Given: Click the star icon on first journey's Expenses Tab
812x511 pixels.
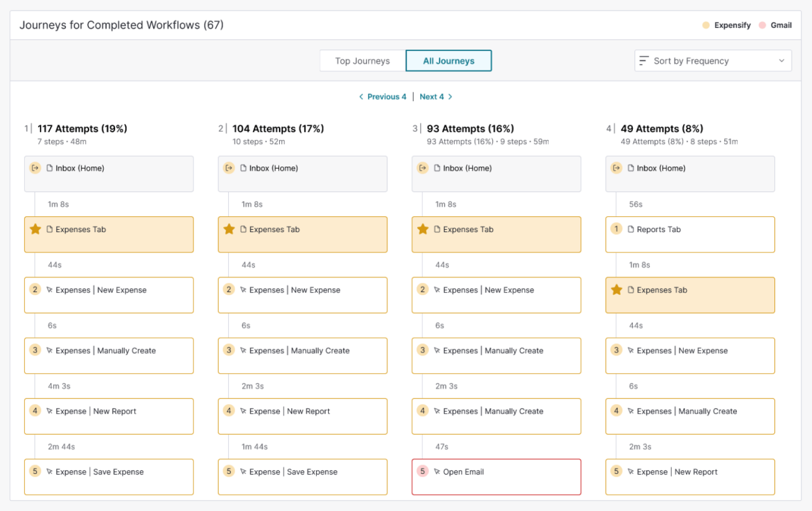Looking at the screenshot, I should click(x=35, y=229).
